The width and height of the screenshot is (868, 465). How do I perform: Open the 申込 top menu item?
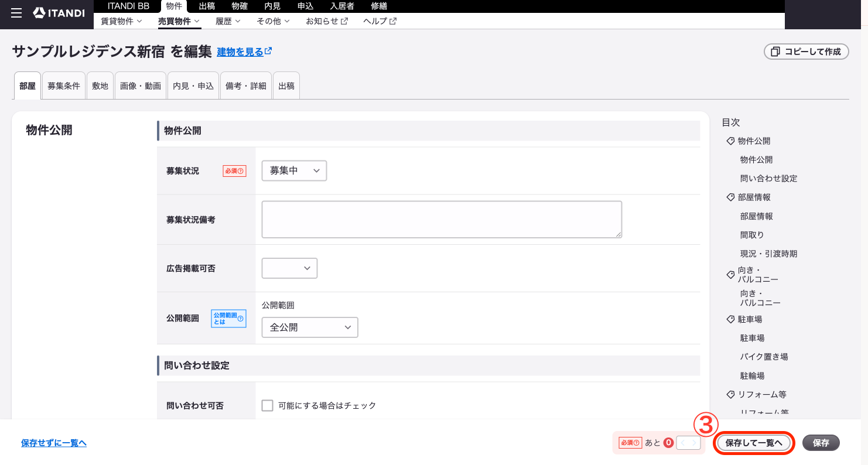305,6
